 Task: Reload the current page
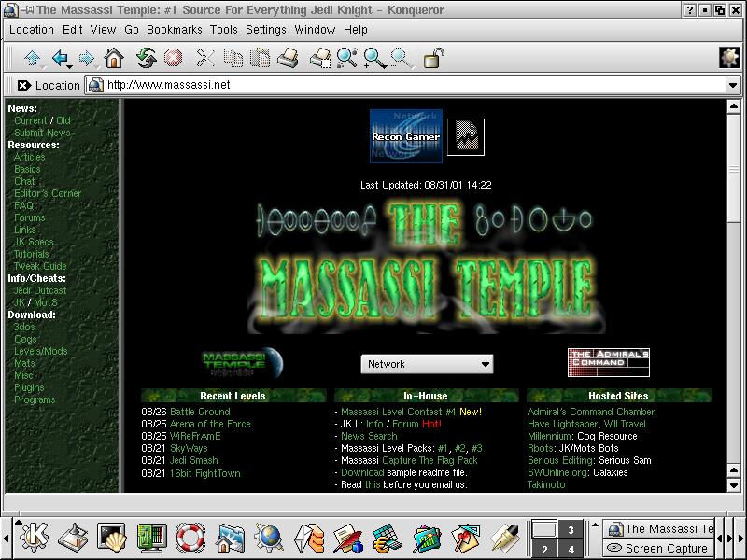(146, 58)
